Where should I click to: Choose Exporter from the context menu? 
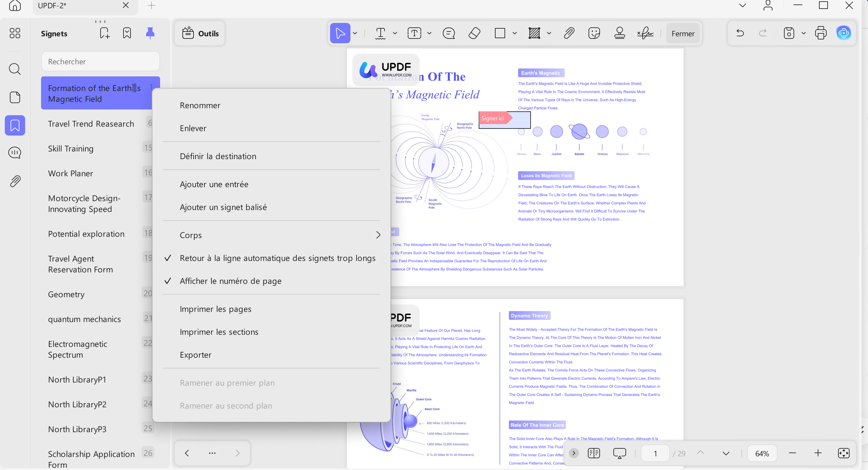tap(196, 355)
